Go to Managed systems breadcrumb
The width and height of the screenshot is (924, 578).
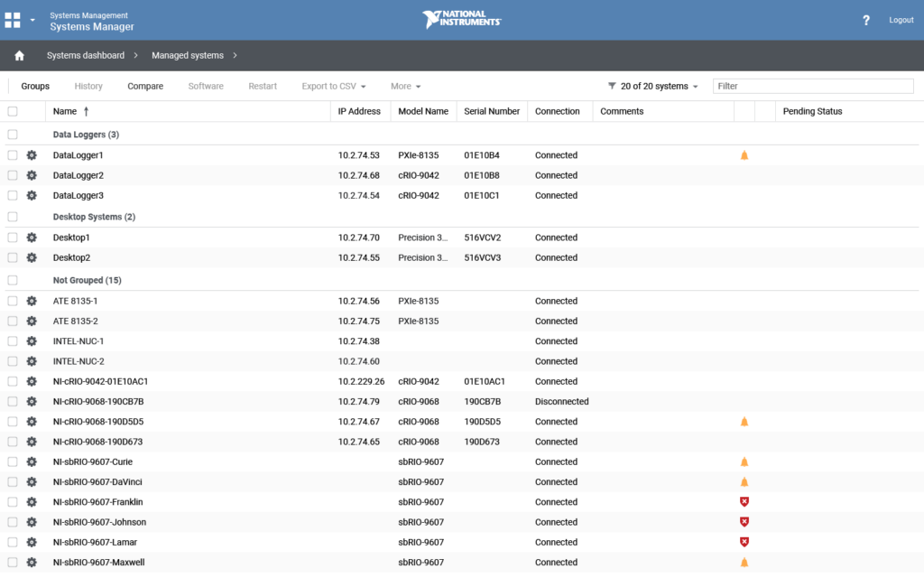coord(188,55)
